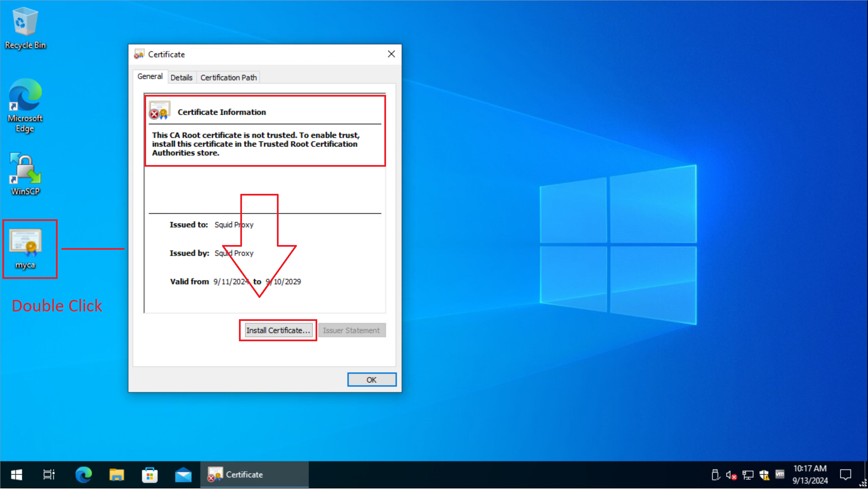Close the Certificate dialog window
This screenshot has height=489, width=868.
pos(391,54)
